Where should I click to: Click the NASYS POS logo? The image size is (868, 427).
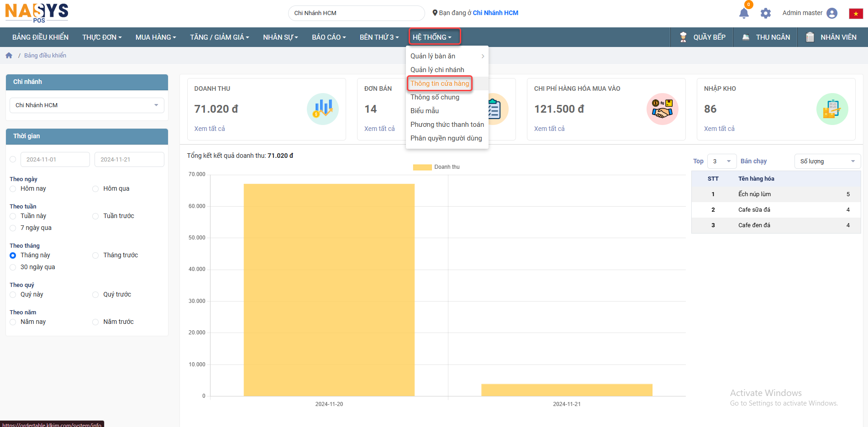(37, 13)
